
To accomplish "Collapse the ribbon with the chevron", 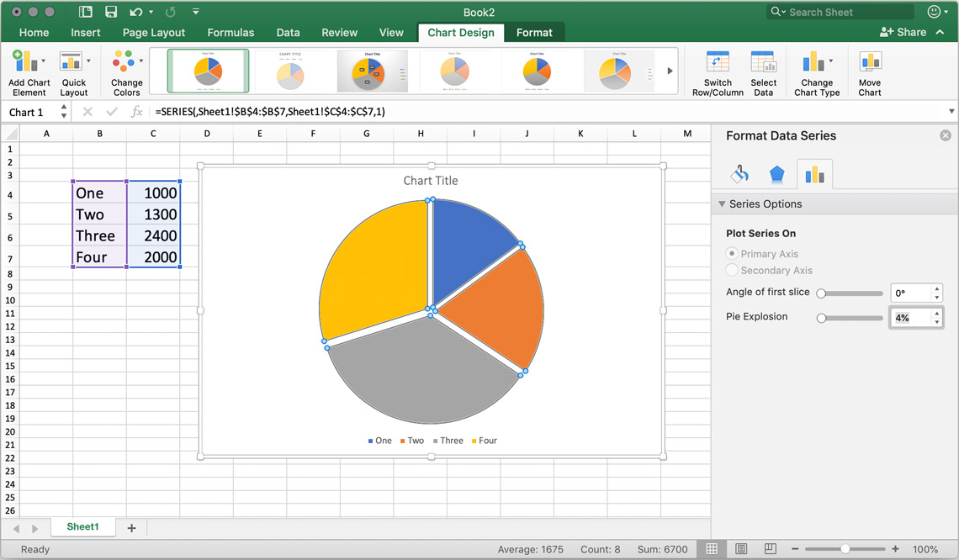I will (940, 32).
